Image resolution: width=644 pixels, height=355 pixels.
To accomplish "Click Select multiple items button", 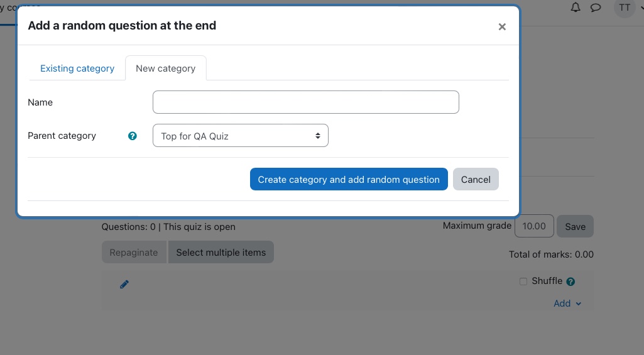I will pos(221,253).
